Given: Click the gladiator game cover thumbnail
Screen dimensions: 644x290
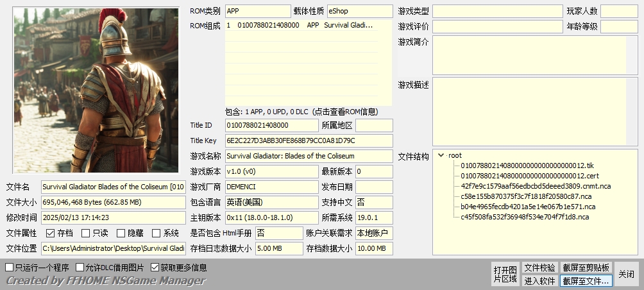Looking at the screenshot, I should [96, 90].
